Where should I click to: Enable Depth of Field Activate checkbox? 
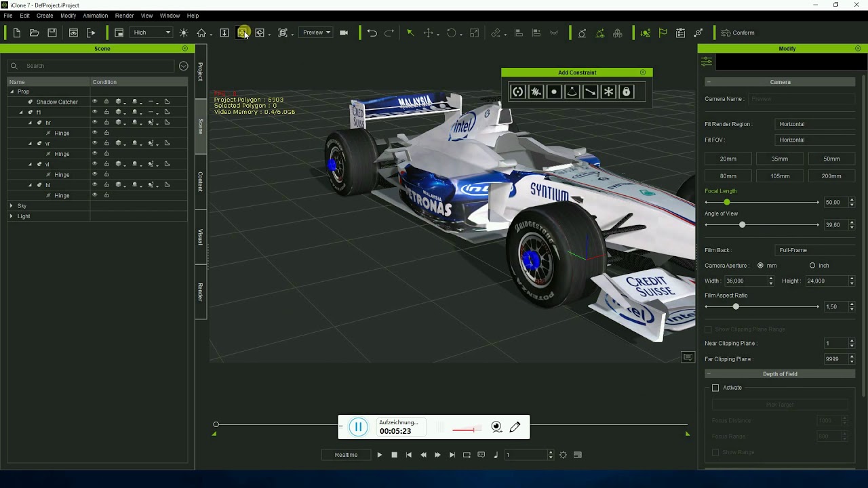coord(715,388)
